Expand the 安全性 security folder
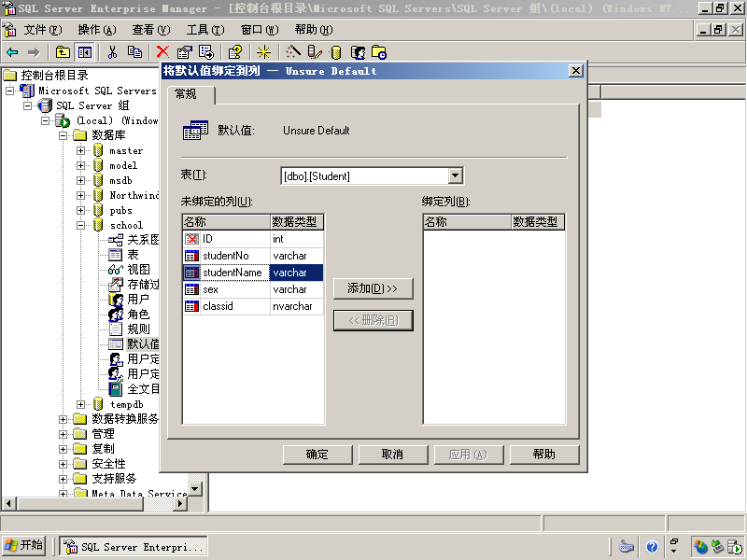The image size is (747, 560). (x=63, y=464)
